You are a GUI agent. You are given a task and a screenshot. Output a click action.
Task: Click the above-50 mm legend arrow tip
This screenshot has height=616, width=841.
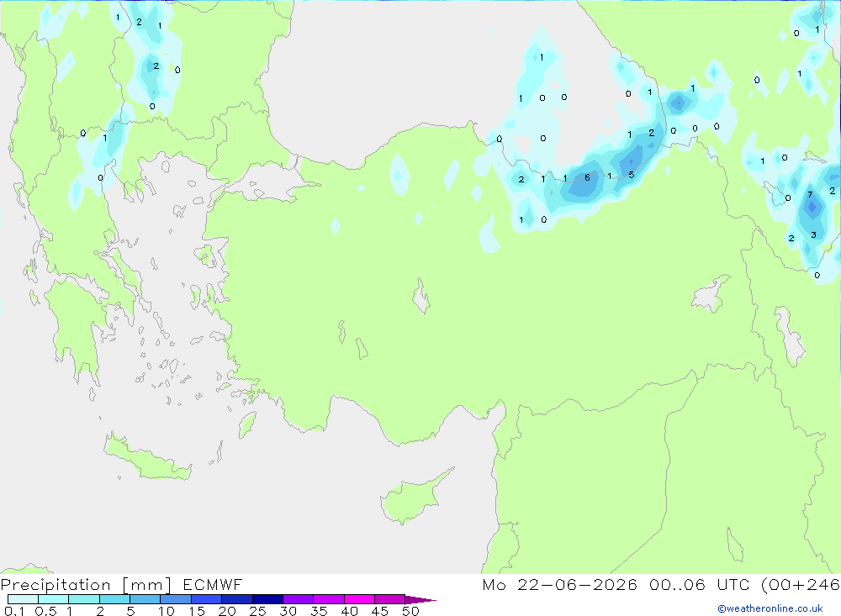(x=420, y=600)
